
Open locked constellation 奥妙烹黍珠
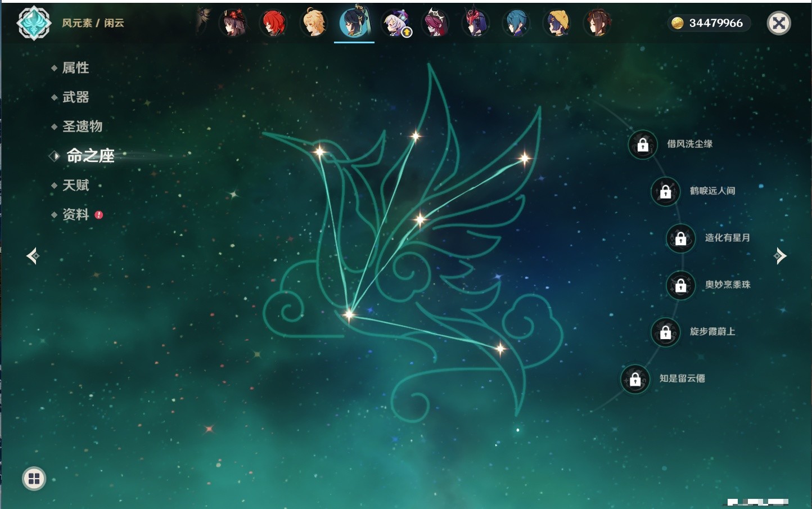coord(680,285)
